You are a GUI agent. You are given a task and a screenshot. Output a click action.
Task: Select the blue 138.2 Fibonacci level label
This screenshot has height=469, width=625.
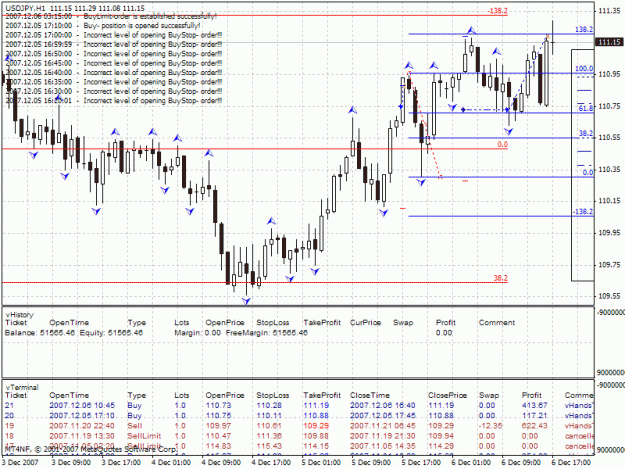coord(584,29)
